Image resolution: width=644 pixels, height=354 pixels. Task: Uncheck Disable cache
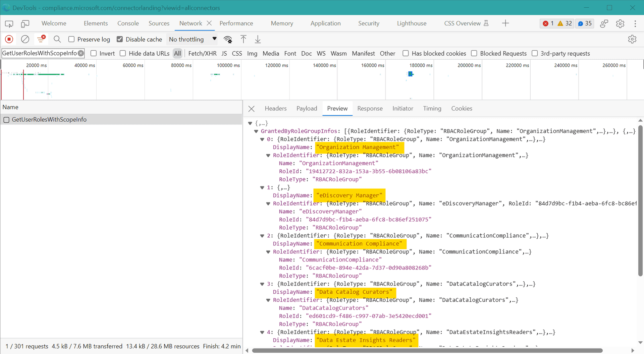pos(120,39)
